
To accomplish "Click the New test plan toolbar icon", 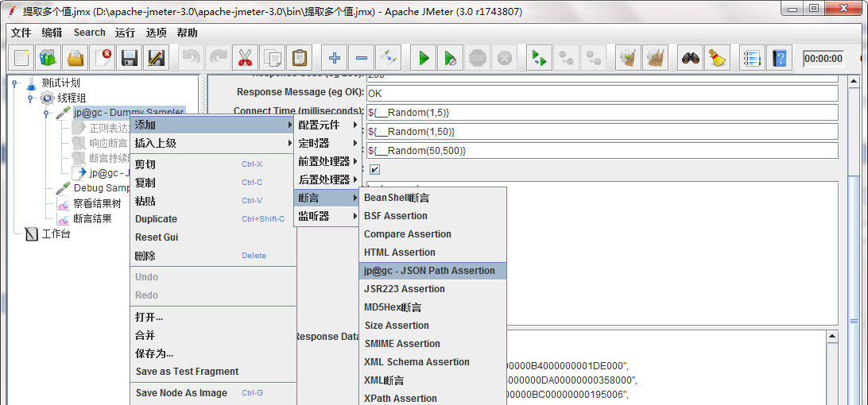I will coord(21,57).
